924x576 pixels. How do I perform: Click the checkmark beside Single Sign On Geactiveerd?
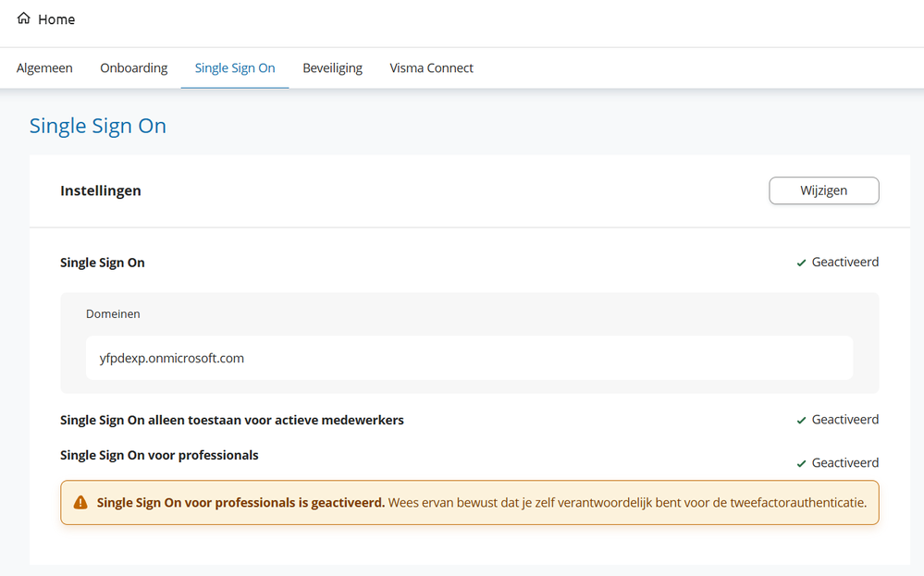tap(801, 263)
